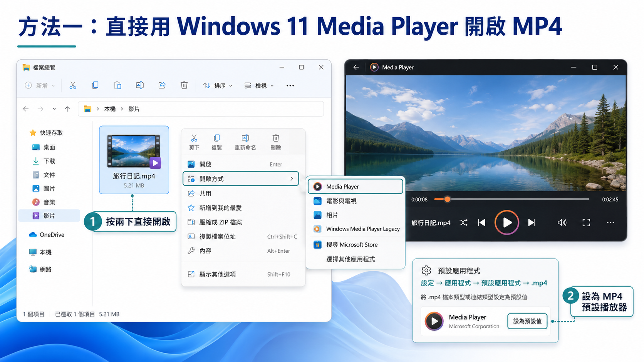Skip to next track in Media Player
644x362 pixels.
tap(532, 223)
